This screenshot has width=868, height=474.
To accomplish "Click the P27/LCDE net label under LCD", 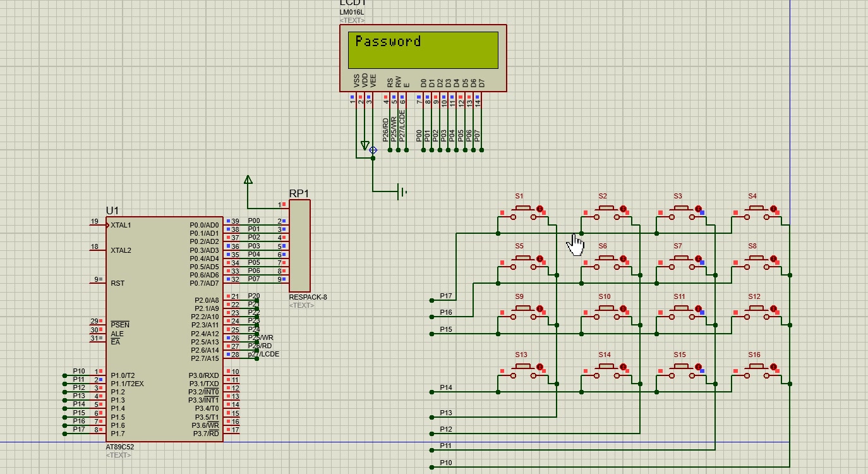I will click(402, 125).
